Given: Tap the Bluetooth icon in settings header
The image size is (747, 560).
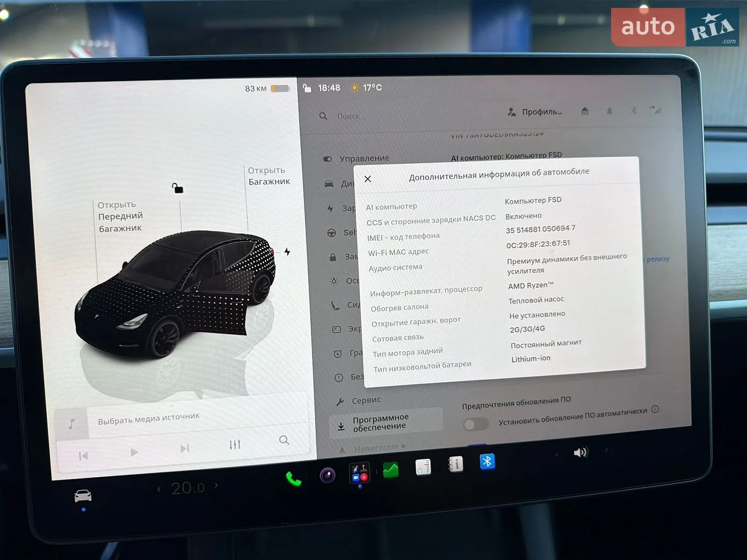Looking at the screenshot, I should [633, 110].
